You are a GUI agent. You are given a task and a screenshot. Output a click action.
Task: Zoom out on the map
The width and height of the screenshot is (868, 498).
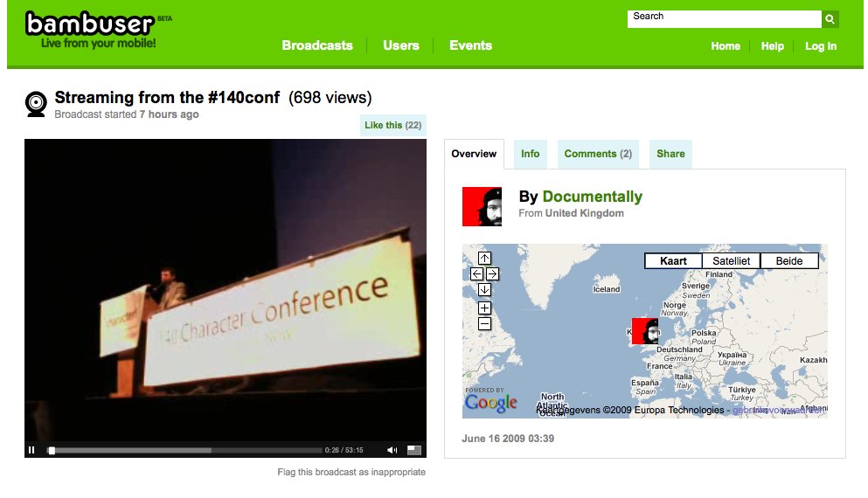tap(485, 324)
